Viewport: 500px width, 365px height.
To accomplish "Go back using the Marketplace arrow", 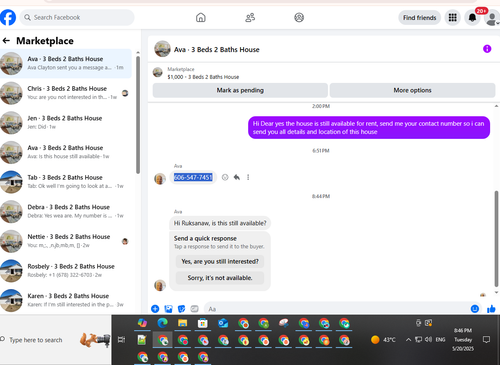I will pyautogui.click(x=6, y=41).
